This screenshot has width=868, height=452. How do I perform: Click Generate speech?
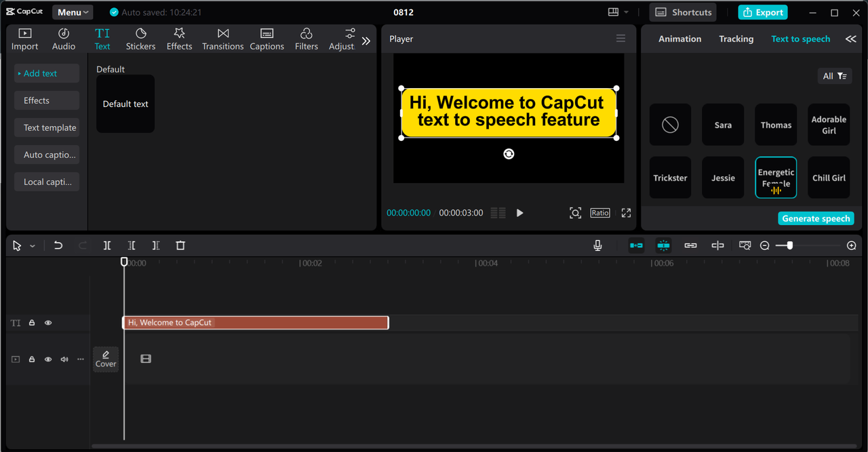tap(816, 218)
